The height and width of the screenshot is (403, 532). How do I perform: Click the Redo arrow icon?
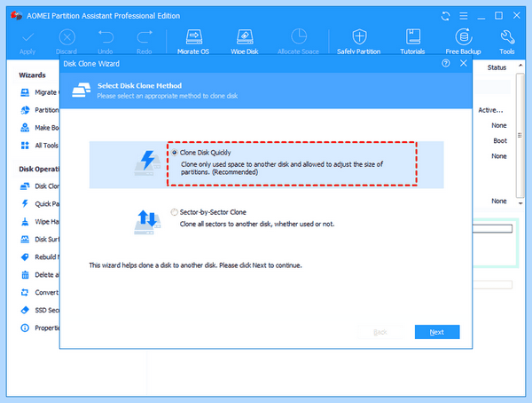point(145,37)
